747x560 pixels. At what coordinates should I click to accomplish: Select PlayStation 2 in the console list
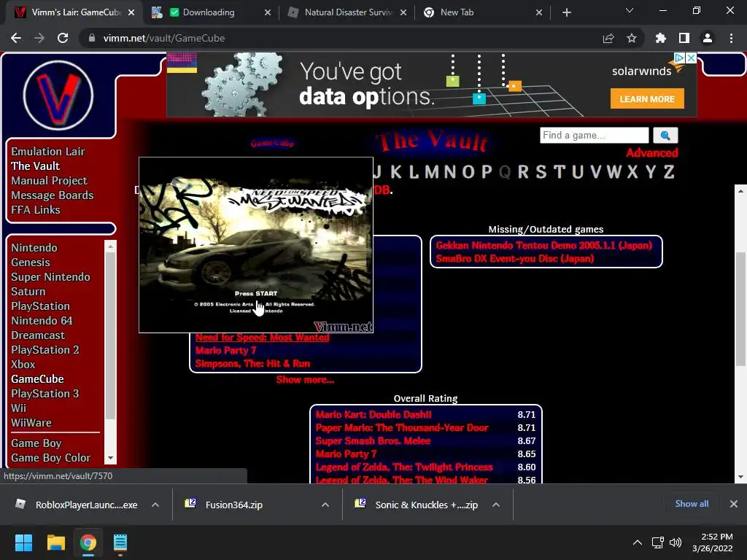tap(45, 350)
